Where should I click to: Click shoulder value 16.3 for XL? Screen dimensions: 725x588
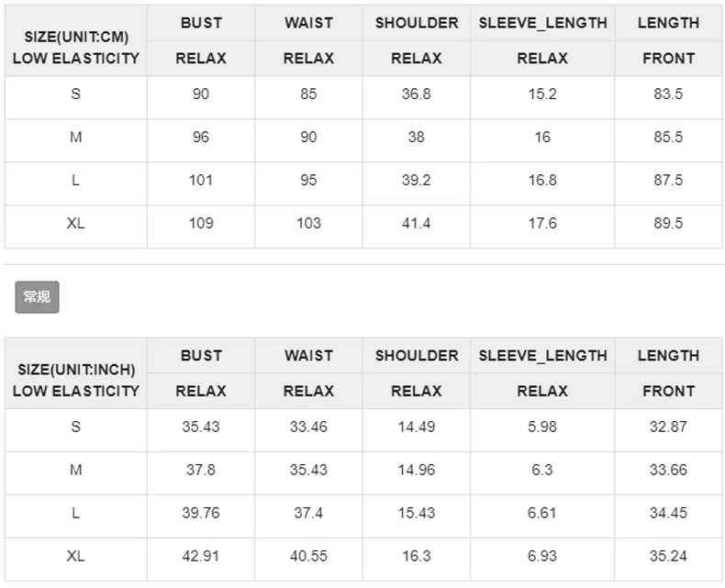(416, 556)
